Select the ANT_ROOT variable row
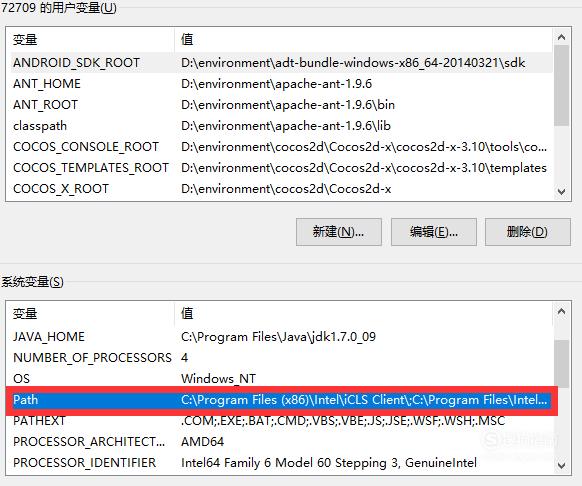This screenshot has width=582, height=486. coord(281,105)
